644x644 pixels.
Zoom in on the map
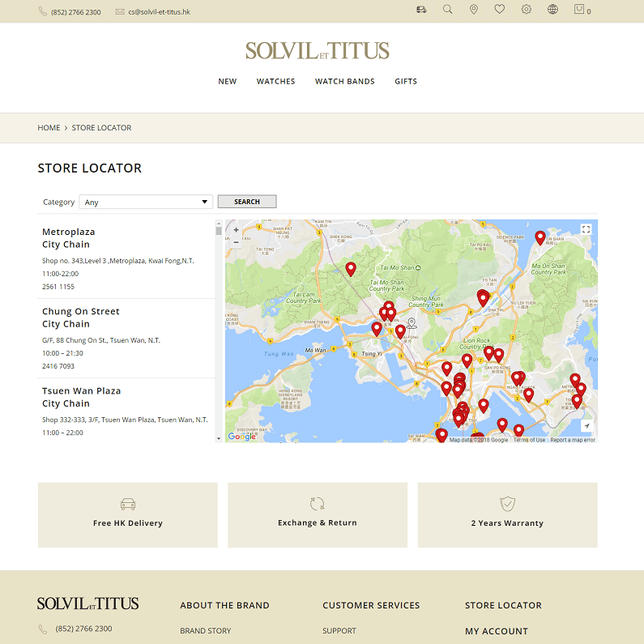(237, 230)
